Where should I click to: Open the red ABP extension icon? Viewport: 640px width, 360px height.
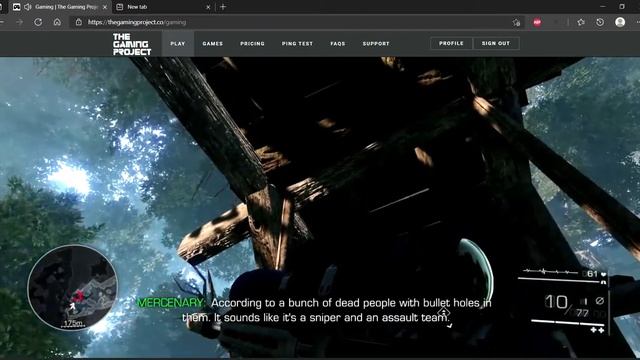(537, 22)
